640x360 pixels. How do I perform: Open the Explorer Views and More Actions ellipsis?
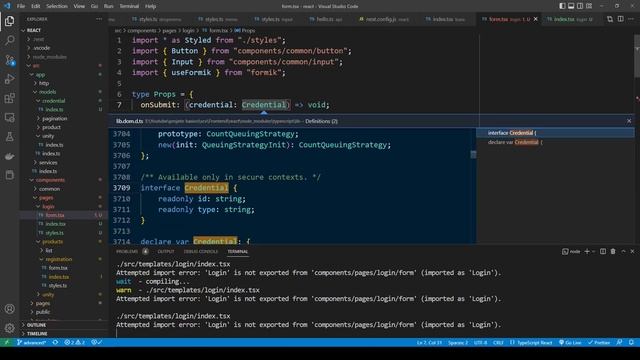tap(99, 19)
